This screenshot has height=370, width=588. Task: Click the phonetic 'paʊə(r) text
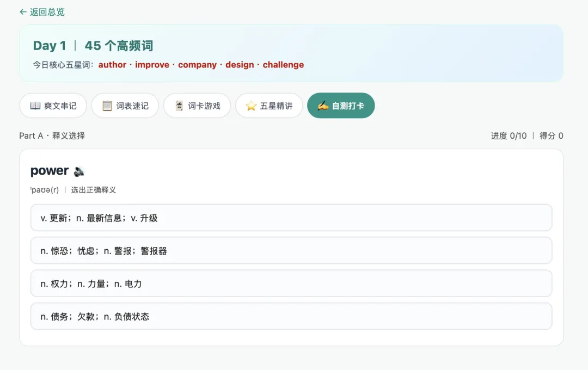[x=45, y=190]
